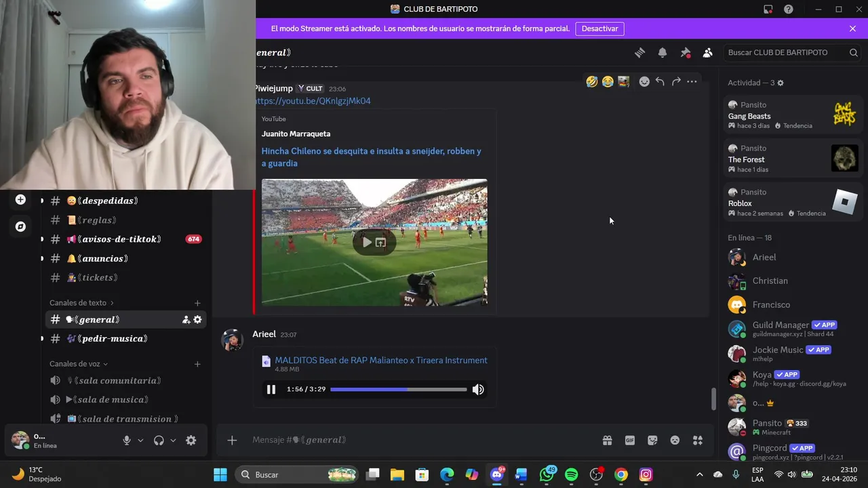Collapse Canales de texto category
Image resolution: width=868 pixels, height=488 pixels.
(x=81, y=303)
